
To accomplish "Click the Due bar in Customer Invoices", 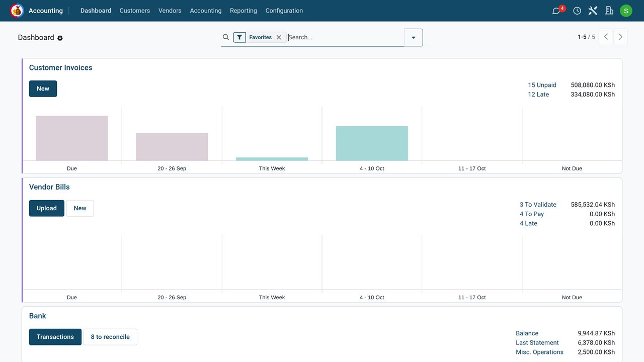I will click(x=72, y=138).
